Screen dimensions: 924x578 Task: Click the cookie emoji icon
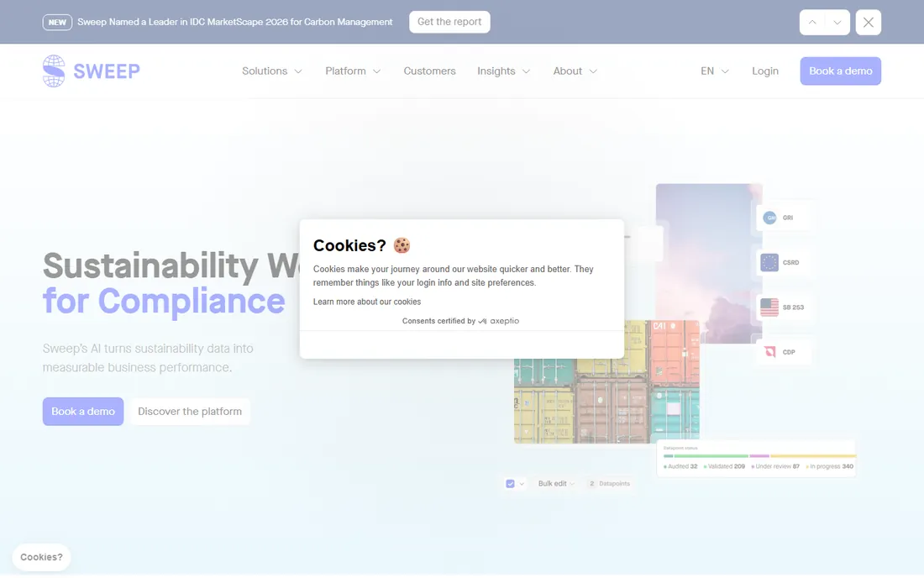click(x=402, y=245)
